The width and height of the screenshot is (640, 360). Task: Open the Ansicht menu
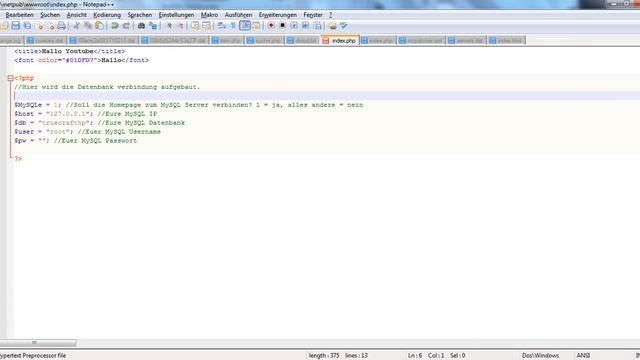pos(76,15)
